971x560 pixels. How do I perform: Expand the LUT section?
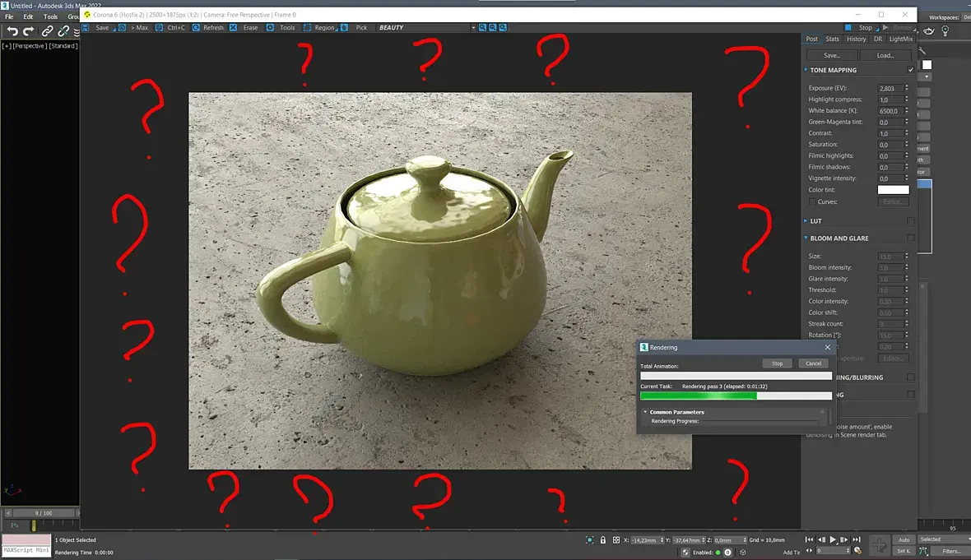tap(806, 221)
